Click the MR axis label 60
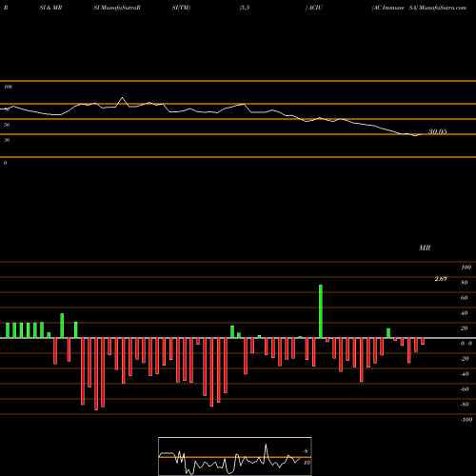 (465, 298)
